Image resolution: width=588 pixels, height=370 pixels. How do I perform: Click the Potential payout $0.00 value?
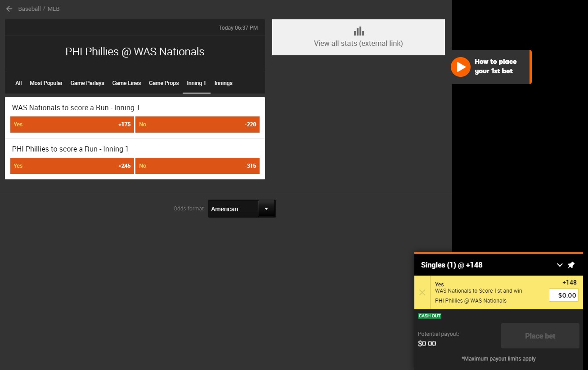point(427,344)
